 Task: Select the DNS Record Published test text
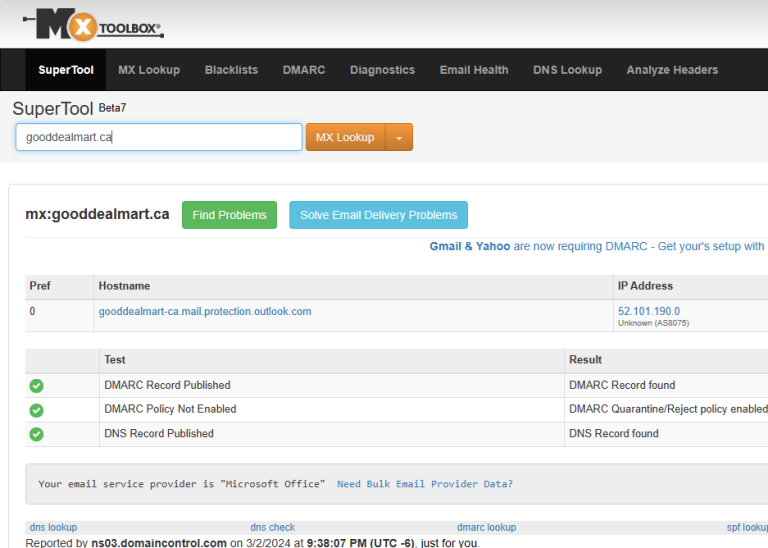(159, 434)
